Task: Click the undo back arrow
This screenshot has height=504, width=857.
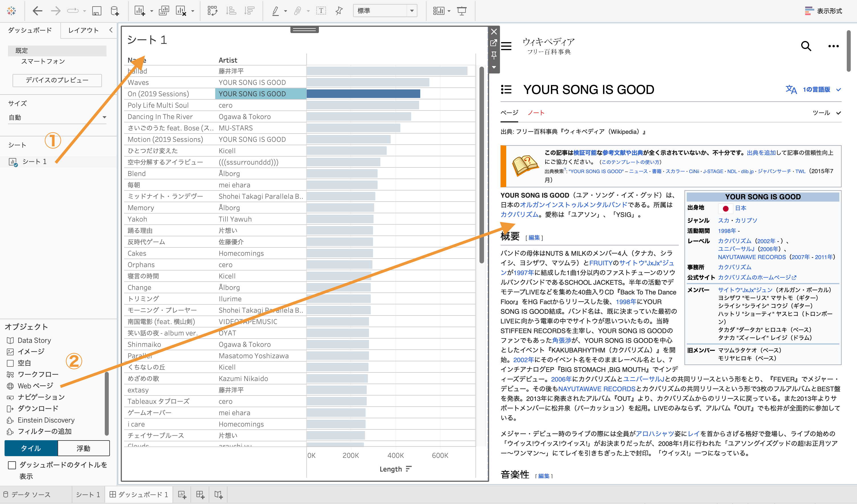Action: coord(37,11)
